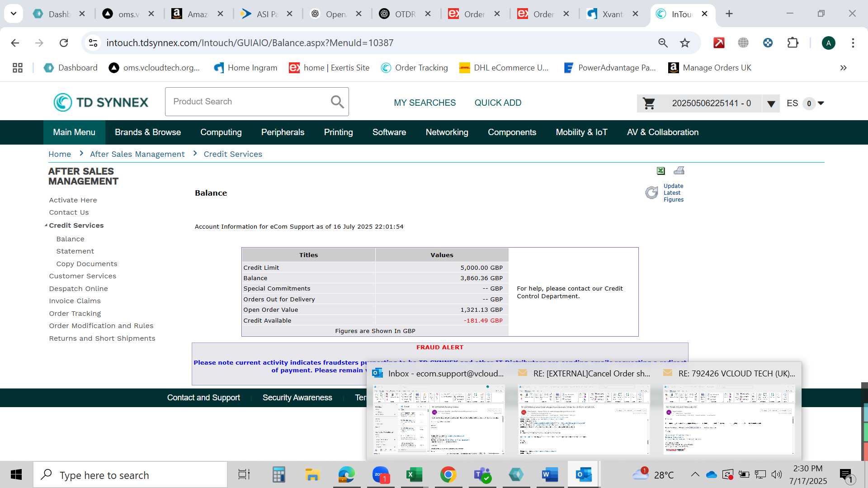Open Chrome three-dot menu
868x488 pixels.
pyautogui.click(x=853, y=43)
